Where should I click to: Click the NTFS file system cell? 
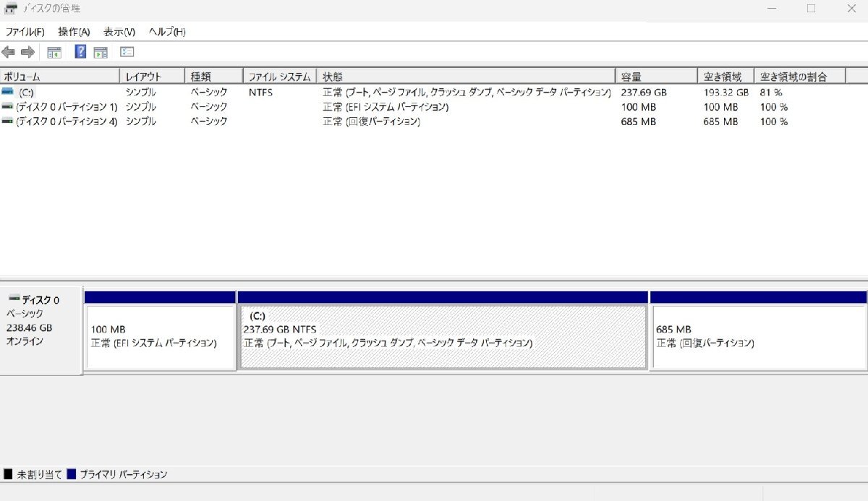pos(260,93)
